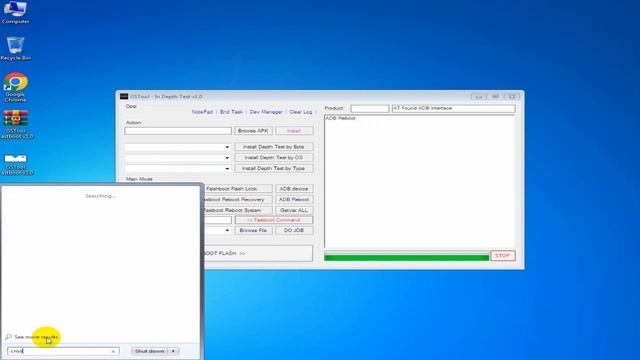The width and height of the screenshot is (640, 360).
Task: Click Install Depth Test by Type
Action: point(273,168)
